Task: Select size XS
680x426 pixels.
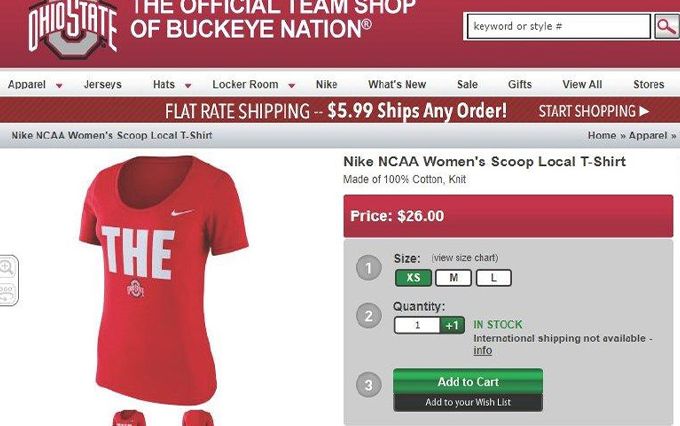Action: coord(413,278)
